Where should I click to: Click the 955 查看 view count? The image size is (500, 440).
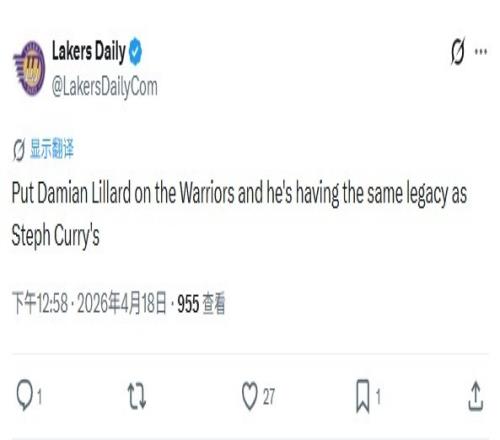tap(201, 304)
